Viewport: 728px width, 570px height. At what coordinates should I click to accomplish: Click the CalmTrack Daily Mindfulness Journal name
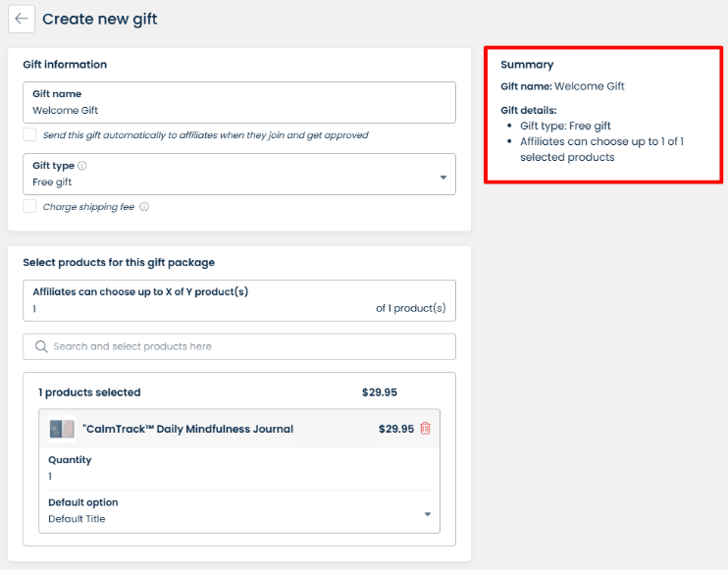click(x=187, y=429)
